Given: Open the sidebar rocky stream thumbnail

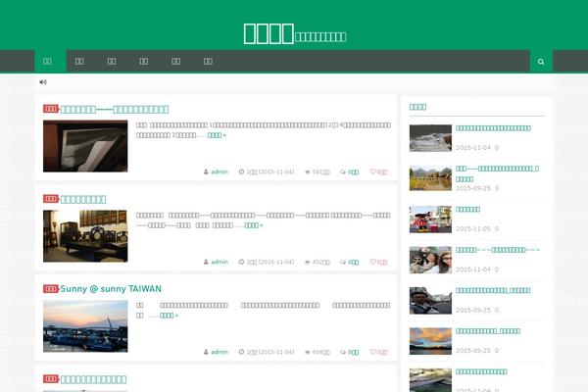Looking at the screenshot, I should pyautogui.click(x=430, y=138).
